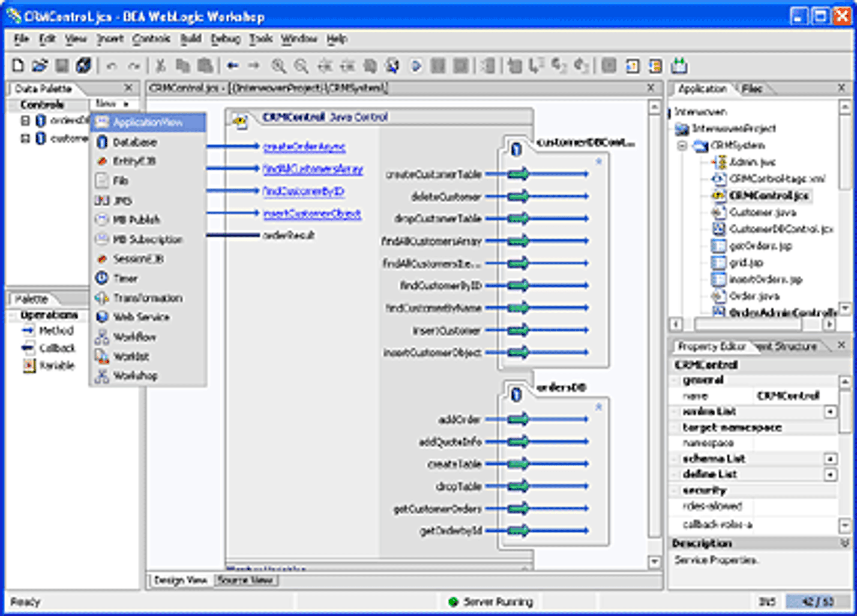Select Order.java in the file tree
Screen dimensions: 857x616
pos(754,296)
